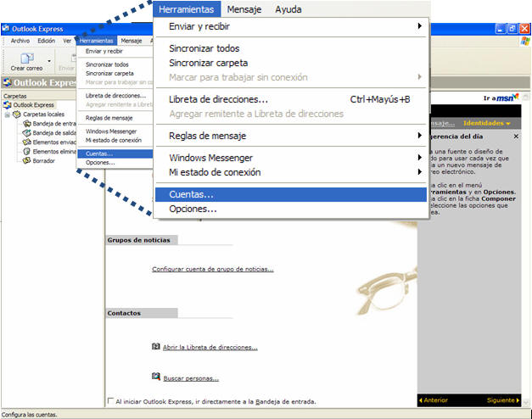Open the Archivo menu
This screenshot has width=532, height=419.
[x=20, y=41]
